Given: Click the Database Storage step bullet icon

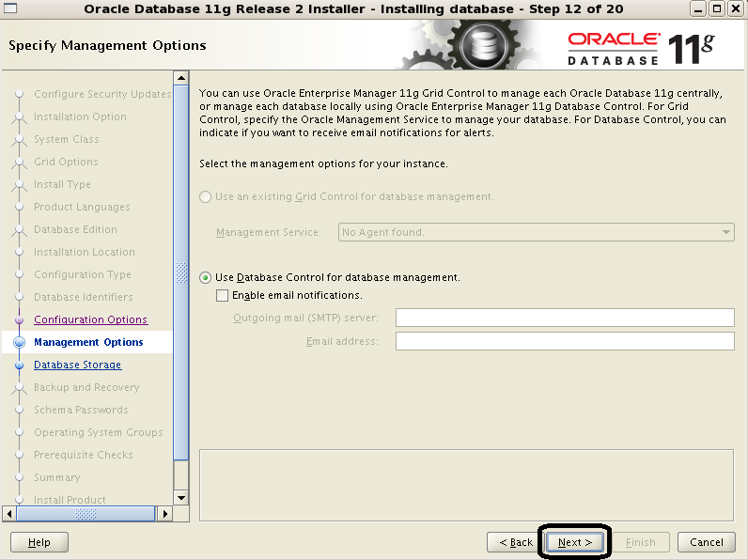Looking at the screenshot, I should click(x=19, y=366).
